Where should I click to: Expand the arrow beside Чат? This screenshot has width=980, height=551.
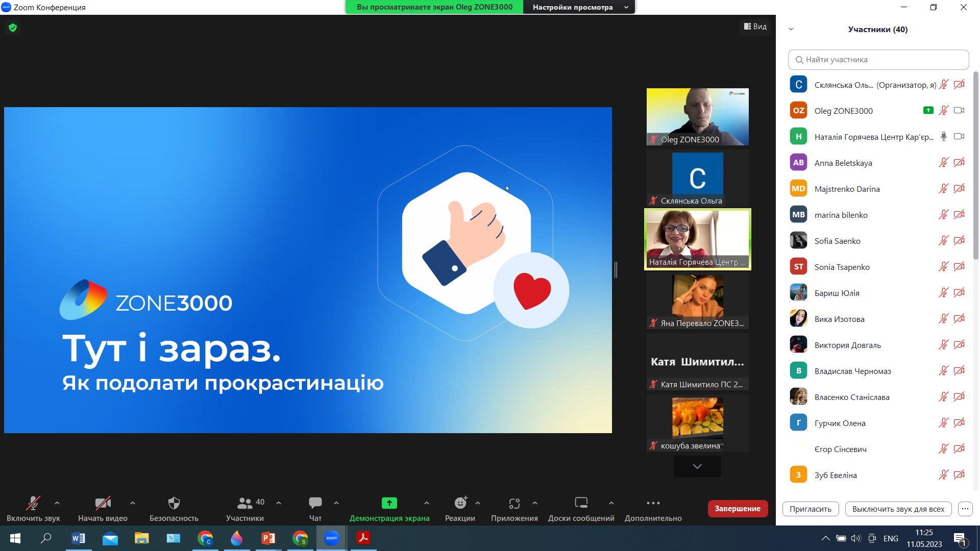tap(336, 503)
